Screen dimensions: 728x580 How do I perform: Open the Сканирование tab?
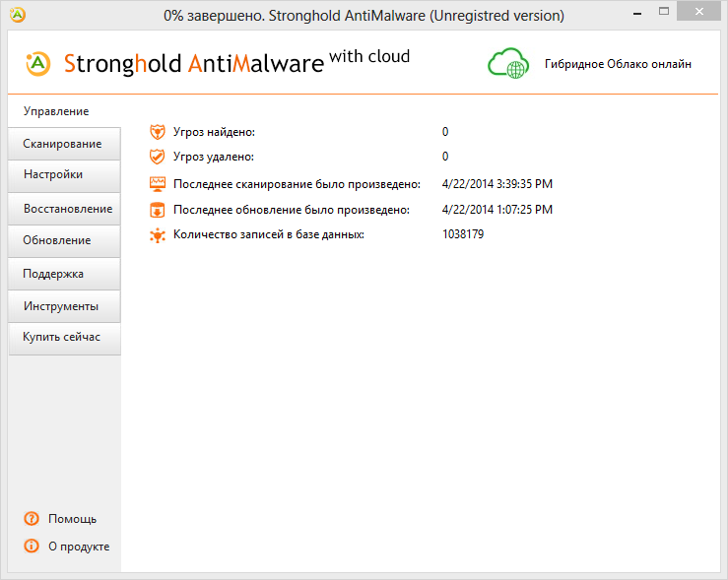(x=62, y=144)
